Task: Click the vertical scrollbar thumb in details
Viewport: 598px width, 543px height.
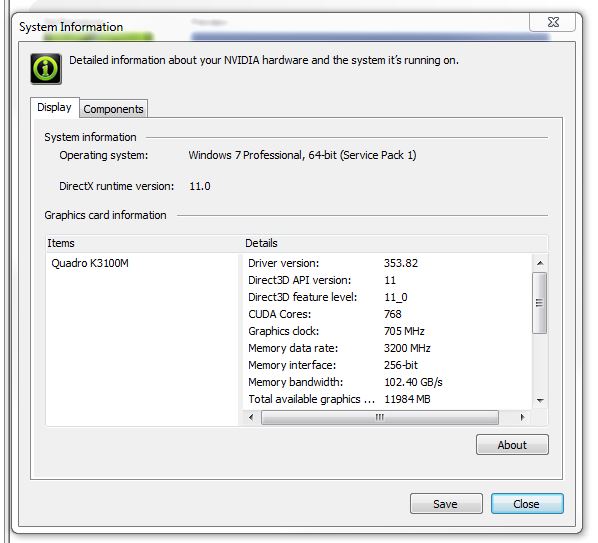Action: tap(540, 303)
